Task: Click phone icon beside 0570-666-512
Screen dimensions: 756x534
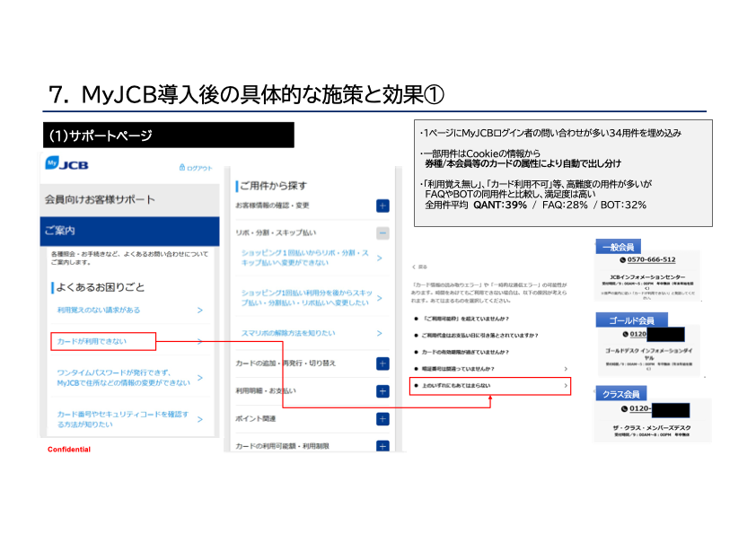Action: tap(622, 259)
